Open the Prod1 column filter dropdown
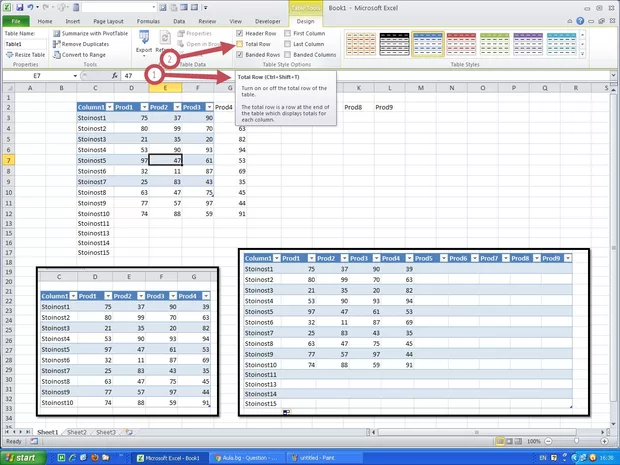 141,108
